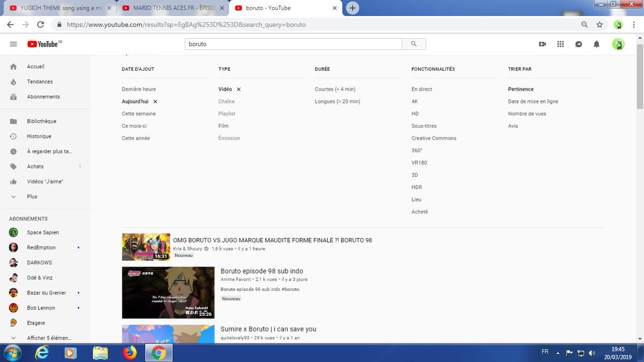Sort by Avis
This screenshot has height=362, width=644.
point(513,126)
